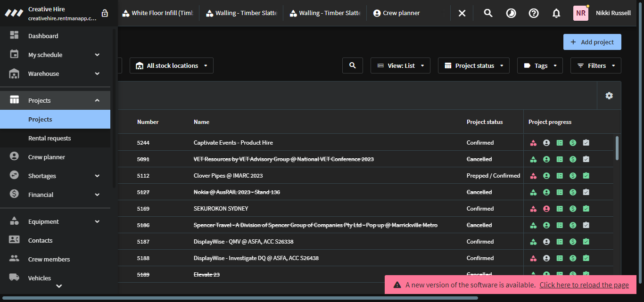This screenshot has height=302, width=644.
Task: Click equipment progress icon for Nokia AusRAIL row
Action: point(533,192)
